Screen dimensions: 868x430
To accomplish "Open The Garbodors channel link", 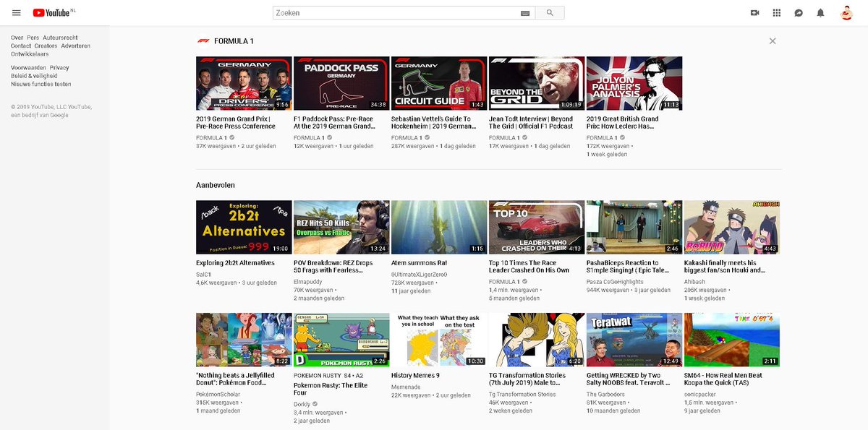I will click(605, 395).
